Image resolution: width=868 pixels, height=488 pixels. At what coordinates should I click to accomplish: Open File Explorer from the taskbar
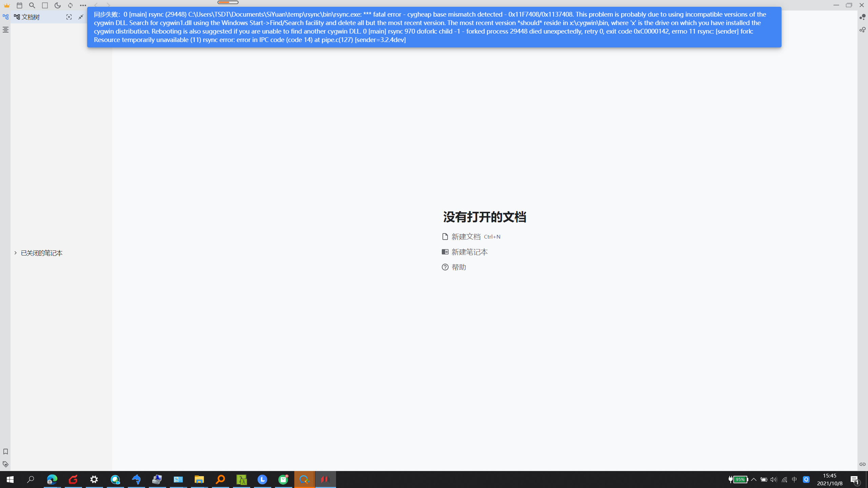[x=199, y=480]
